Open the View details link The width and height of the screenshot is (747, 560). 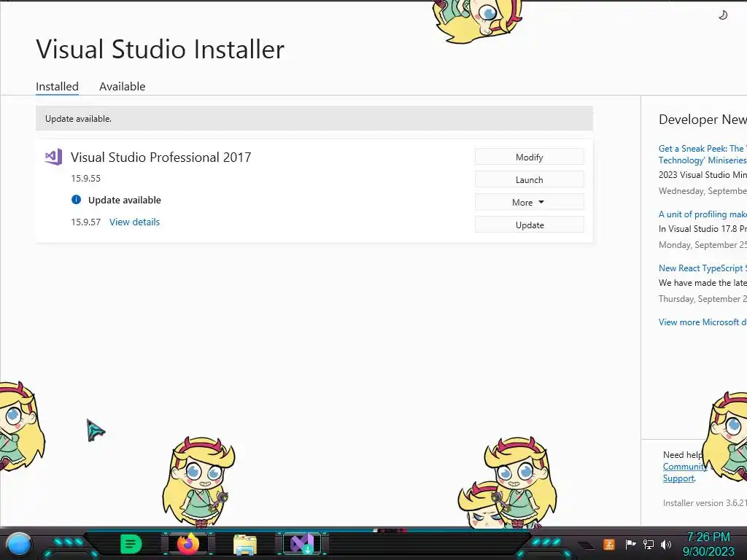click(134, 222)
